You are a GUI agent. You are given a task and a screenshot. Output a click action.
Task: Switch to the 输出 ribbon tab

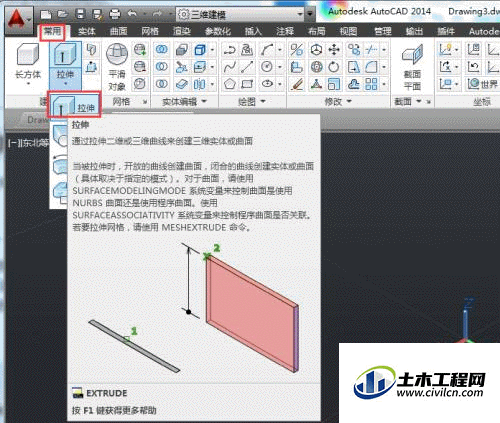pyautogui.click(x=414, y=32)
